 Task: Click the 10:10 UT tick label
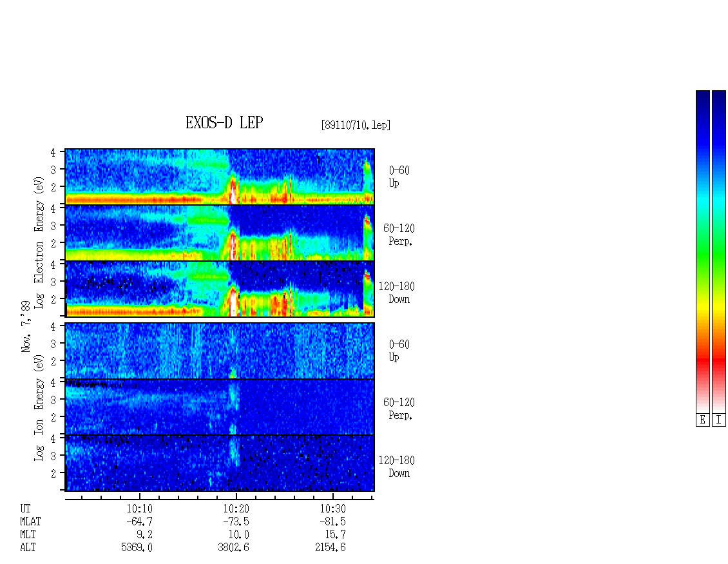click(x=139, y=509)
